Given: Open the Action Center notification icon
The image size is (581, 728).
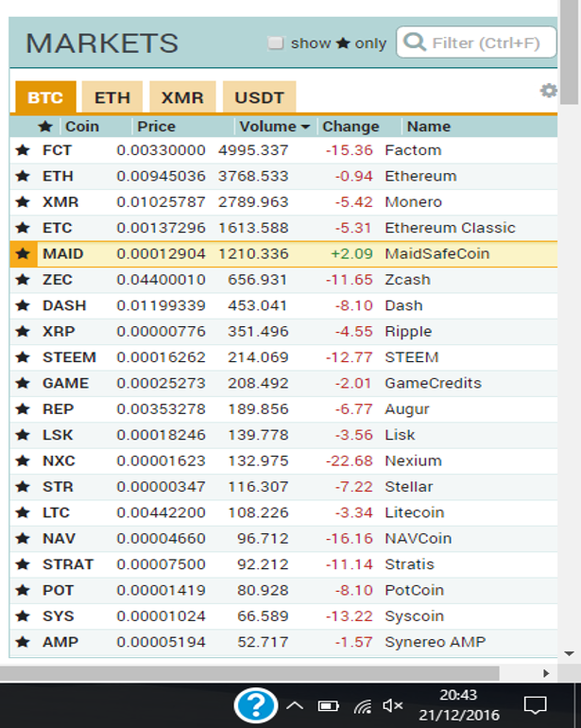Looking at the screenshot, I should [535, 705].
